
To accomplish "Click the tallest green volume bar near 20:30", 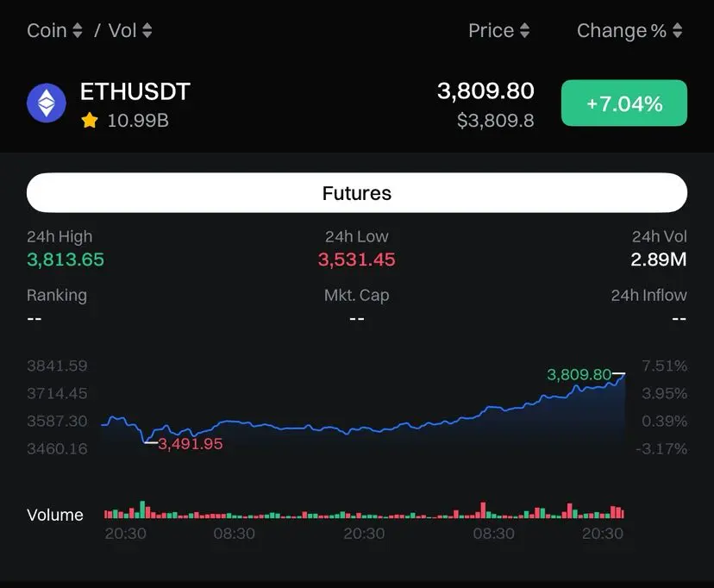I will click(142, 510).
